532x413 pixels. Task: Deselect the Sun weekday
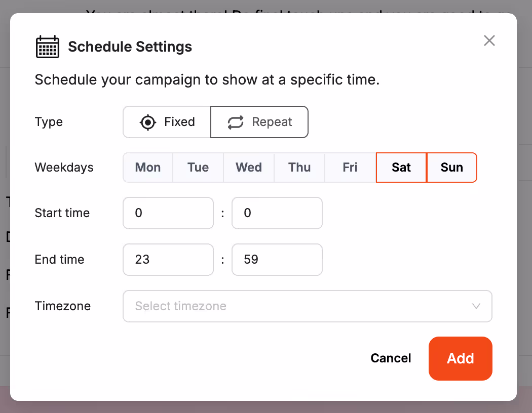click(x=452, y=168)
